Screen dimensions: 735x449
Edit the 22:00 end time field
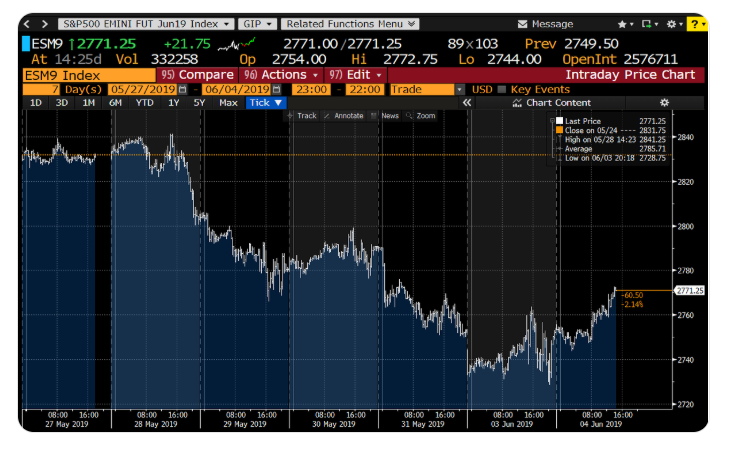pos(365,90)
